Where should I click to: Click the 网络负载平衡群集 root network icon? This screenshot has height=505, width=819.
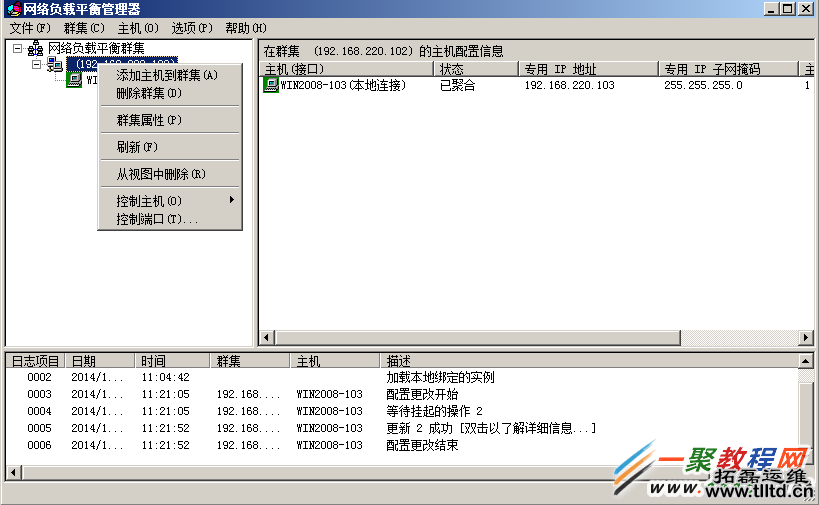tap(36, 49)
